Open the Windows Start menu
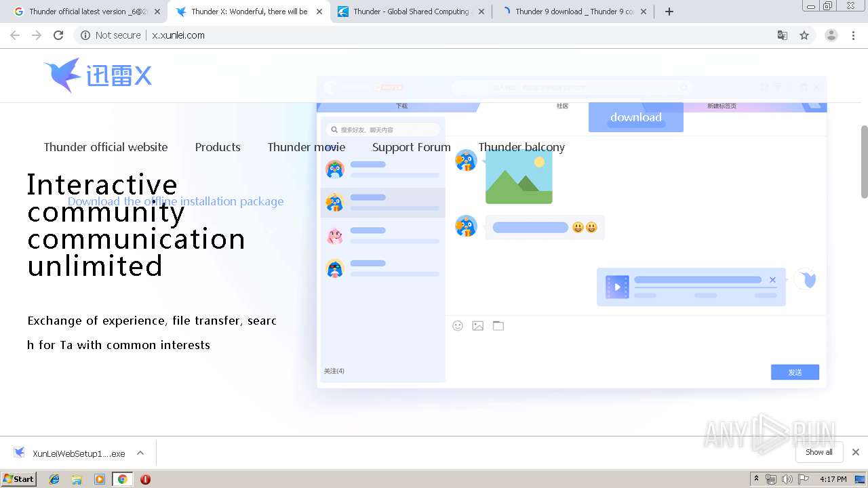 19,479
